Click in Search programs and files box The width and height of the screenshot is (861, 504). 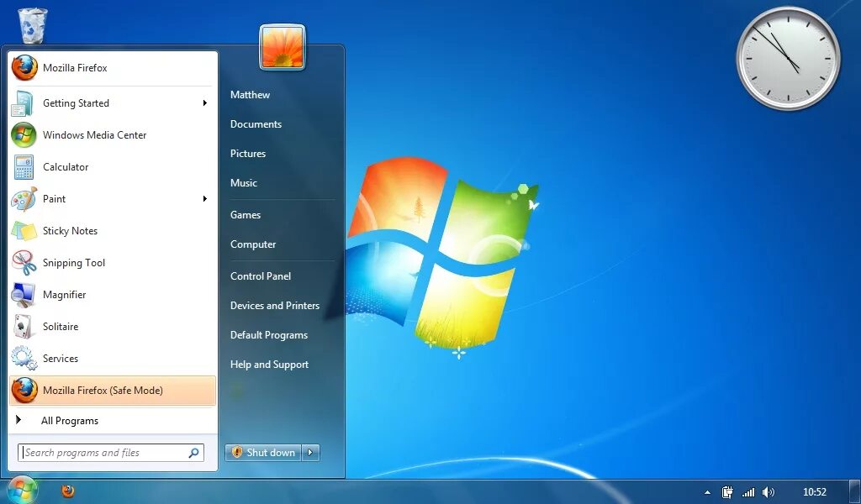click(111, 453)
